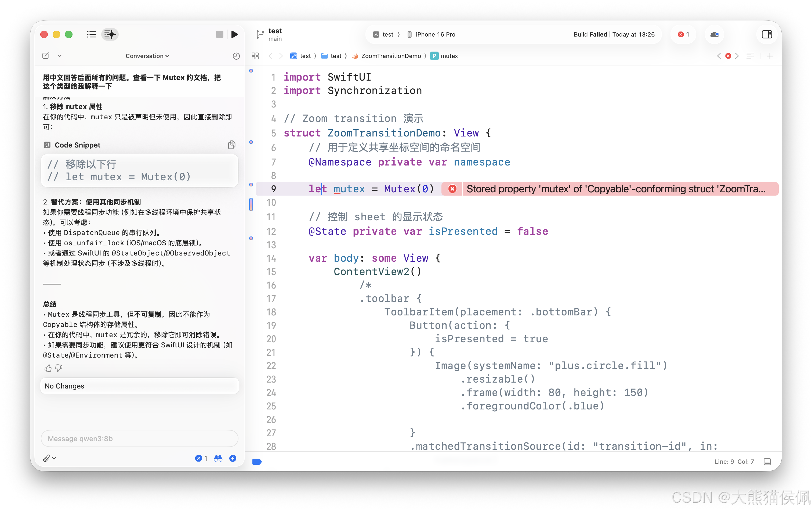Screen dimensions: 812x511
Task: Open related items grid icon
Action: (255, 56)
